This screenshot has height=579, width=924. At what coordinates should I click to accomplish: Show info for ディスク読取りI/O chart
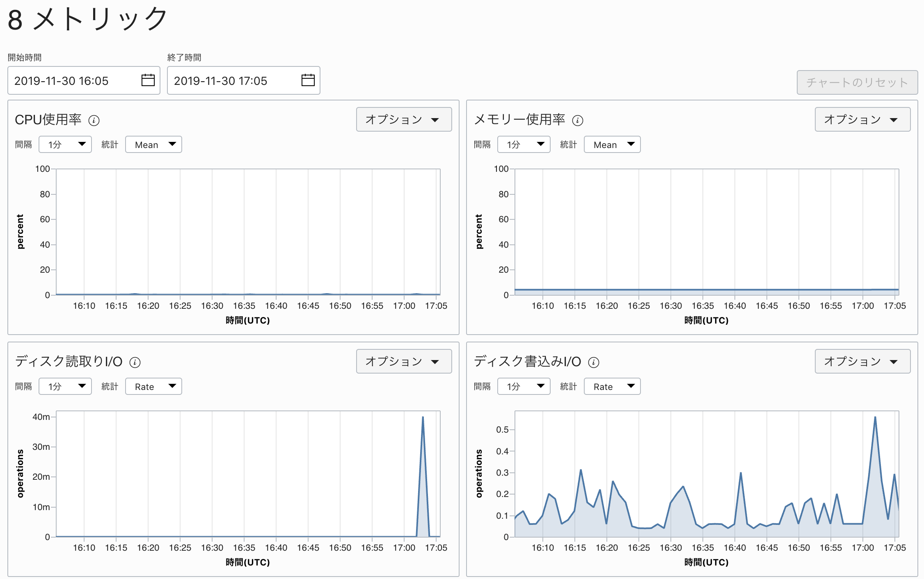point(135,362)
